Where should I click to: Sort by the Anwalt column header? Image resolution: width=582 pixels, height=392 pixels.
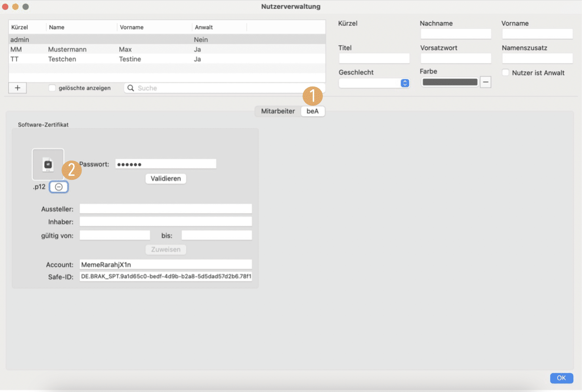pyautogui.click(x=219, y=27)
